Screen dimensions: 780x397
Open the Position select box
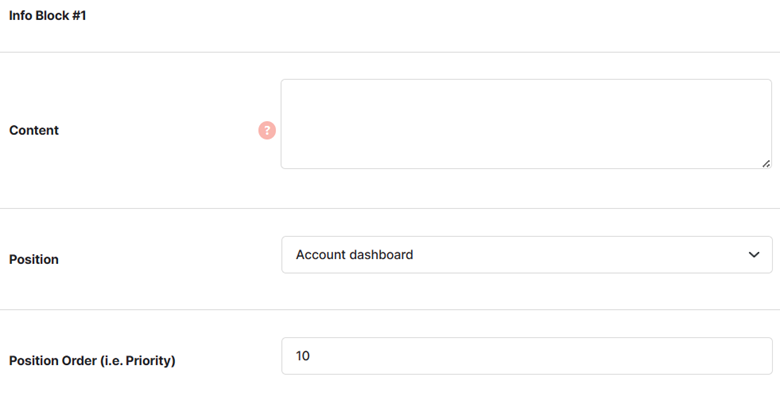coord(527,255)
